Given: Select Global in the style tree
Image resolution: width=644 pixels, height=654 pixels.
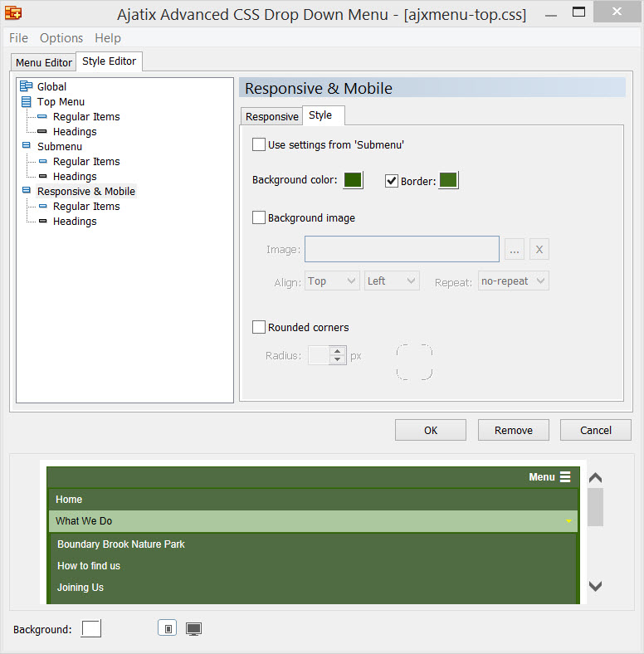Looking at the screenshot, I should pos(51,86).
